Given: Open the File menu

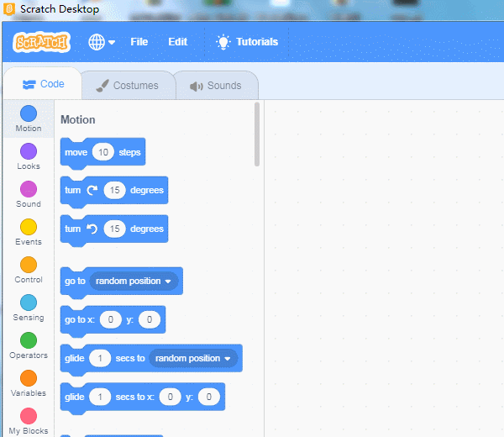Looking at the screenshot, I should click(x=139, y=42).
